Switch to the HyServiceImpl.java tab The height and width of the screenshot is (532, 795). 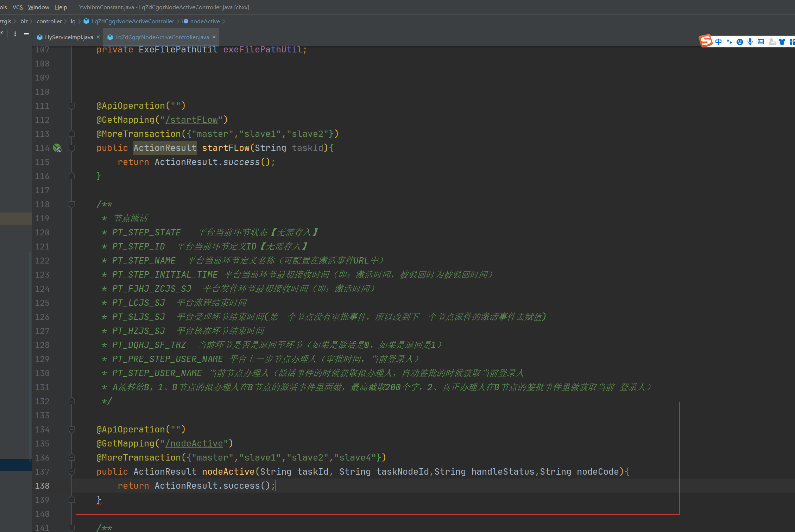69,37
